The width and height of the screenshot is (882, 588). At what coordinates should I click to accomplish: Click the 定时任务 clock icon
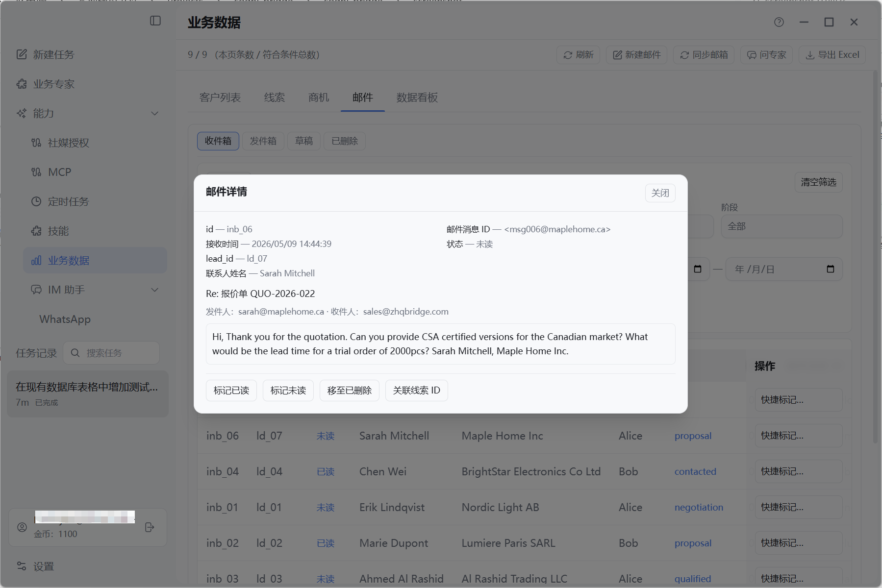click(36, 201)
